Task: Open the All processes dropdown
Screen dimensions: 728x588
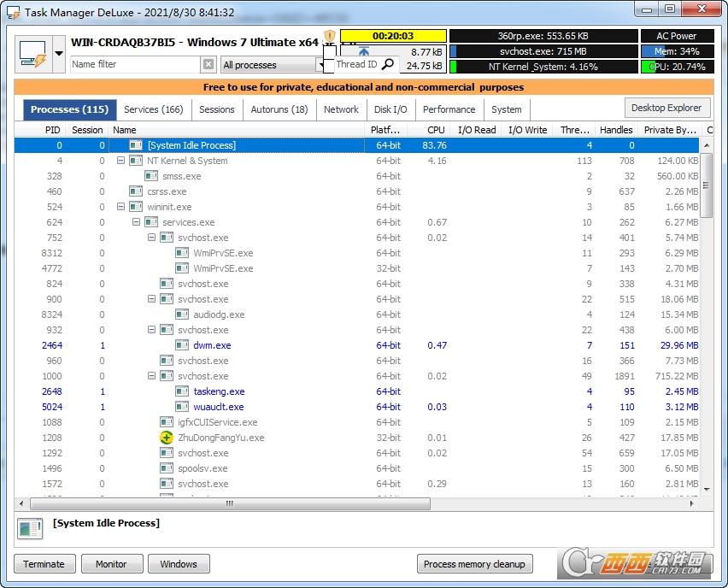Action: pyautogui.click(x=272, y=65)
